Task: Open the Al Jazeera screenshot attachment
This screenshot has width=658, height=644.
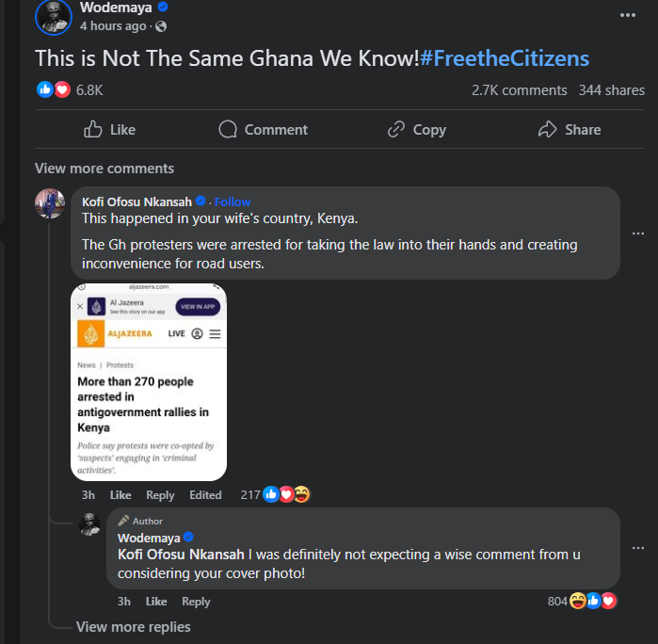Action: tap(149, 381)
